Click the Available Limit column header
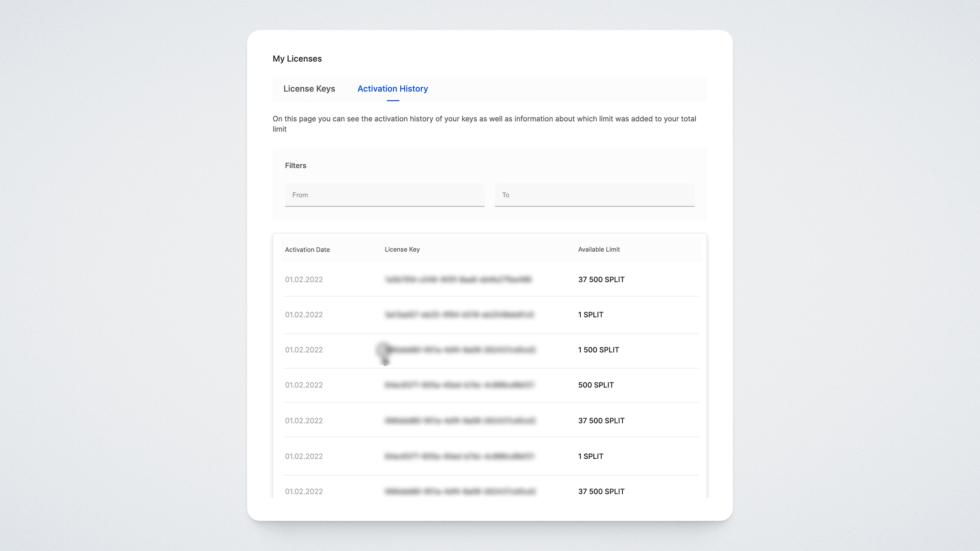 (x=599, y=249)
